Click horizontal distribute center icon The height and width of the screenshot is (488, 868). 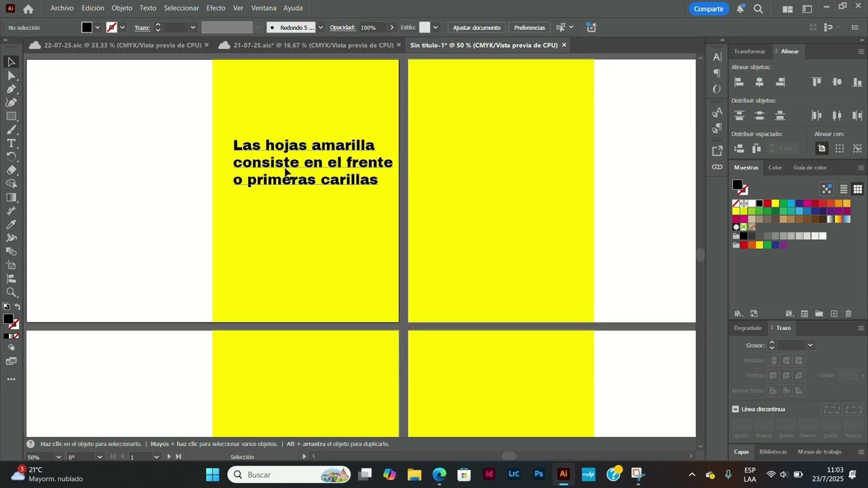(x=837, y=115)
